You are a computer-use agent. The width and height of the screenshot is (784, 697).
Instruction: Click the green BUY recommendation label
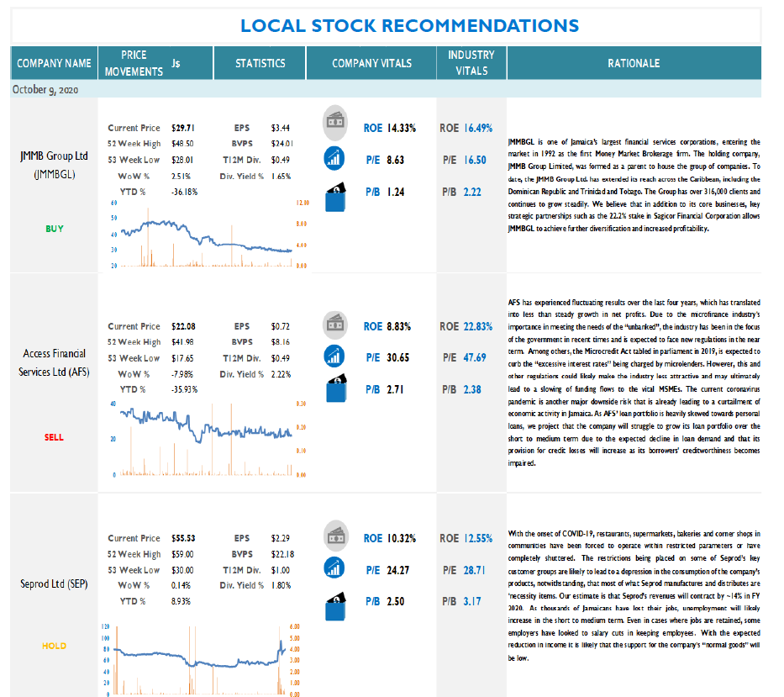[55, 229]
